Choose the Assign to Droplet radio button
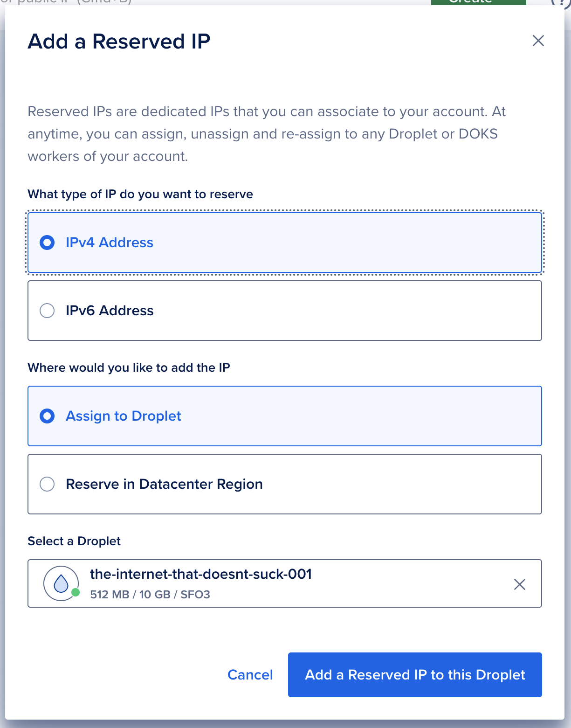The height and width of the screenshot is (728, 571). pos(47,416)
